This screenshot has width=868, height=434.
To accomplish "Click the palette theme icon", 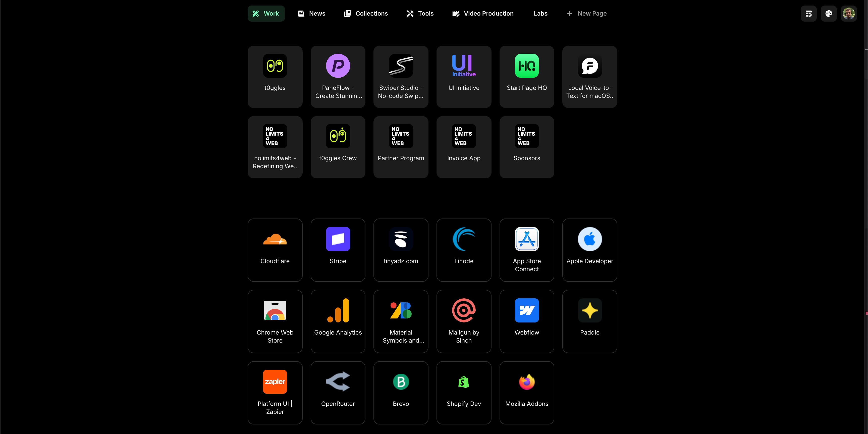I will tap(829, 14).
